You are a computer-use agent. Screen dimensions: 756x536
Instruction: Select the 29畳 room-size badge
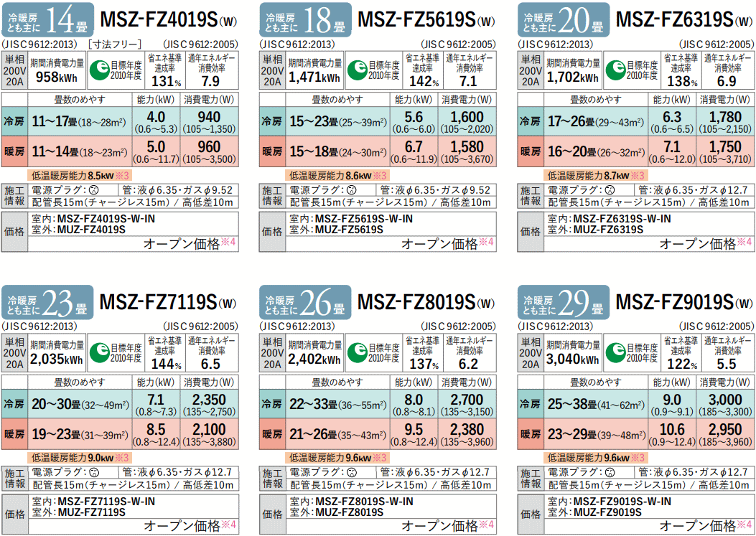coord(563,302)
